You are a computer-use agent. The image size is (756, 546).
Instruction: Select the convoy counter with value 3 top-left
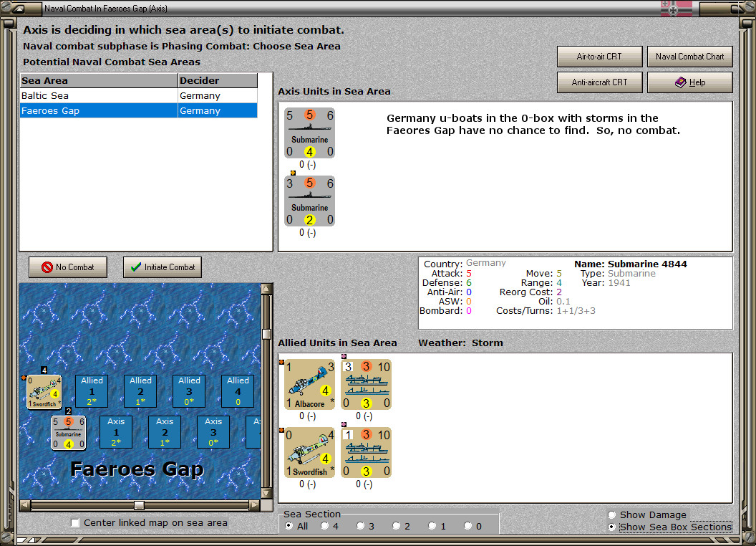366,384
